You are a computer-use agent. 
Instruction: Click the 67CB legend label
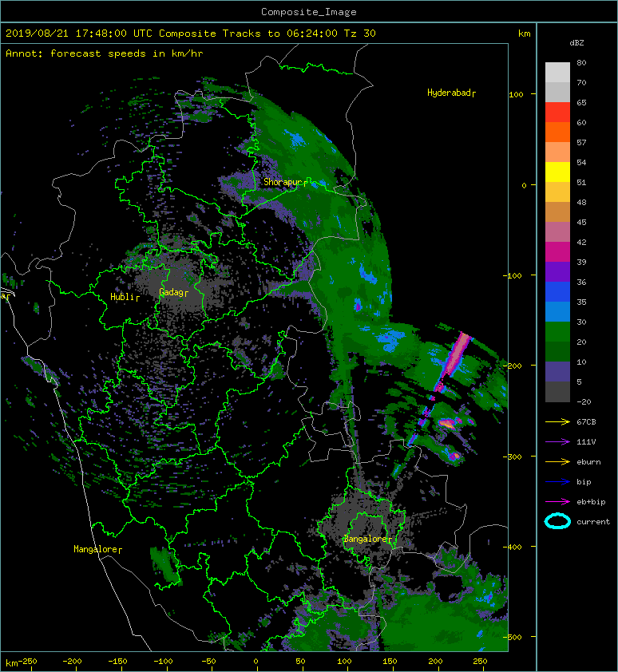click(x=586, y=422)
